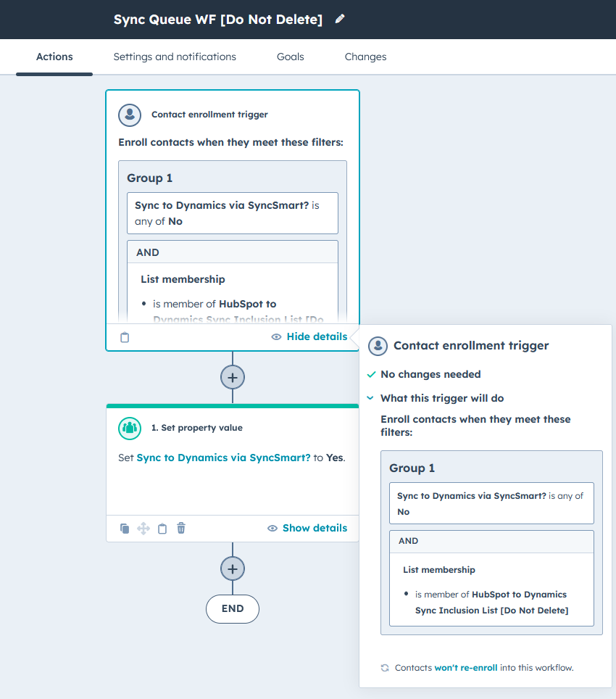Add an action after the enrollment trigger

click(x=233, y=378)
